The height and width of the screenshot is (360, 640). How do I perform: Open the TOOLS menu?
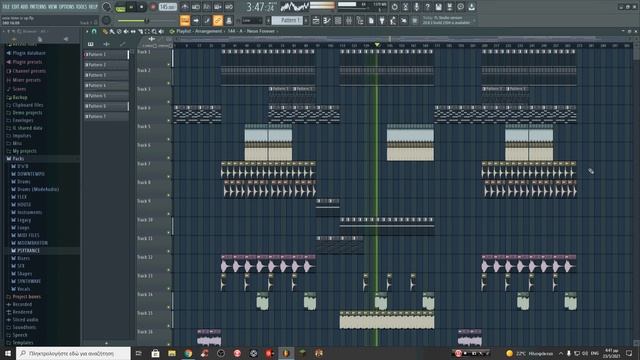(82, 7)
